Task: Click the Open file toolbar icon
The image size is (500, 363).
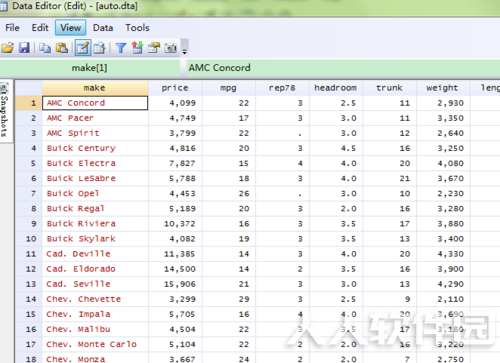Action: tap(8, 48)
